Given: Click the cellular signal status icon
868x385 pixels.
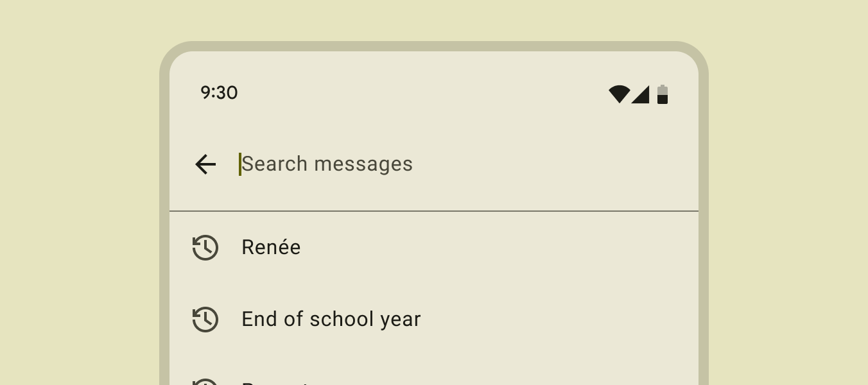Looking at the screenshot, I should [x=641, y=94].
